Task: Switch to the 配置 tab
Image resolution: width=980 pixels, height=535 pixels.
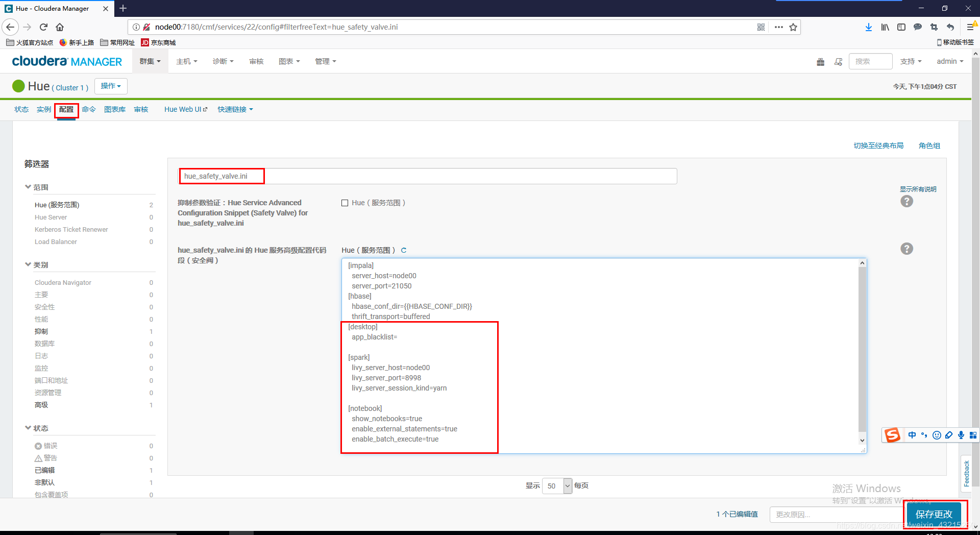Action: (x=66, y=109)
